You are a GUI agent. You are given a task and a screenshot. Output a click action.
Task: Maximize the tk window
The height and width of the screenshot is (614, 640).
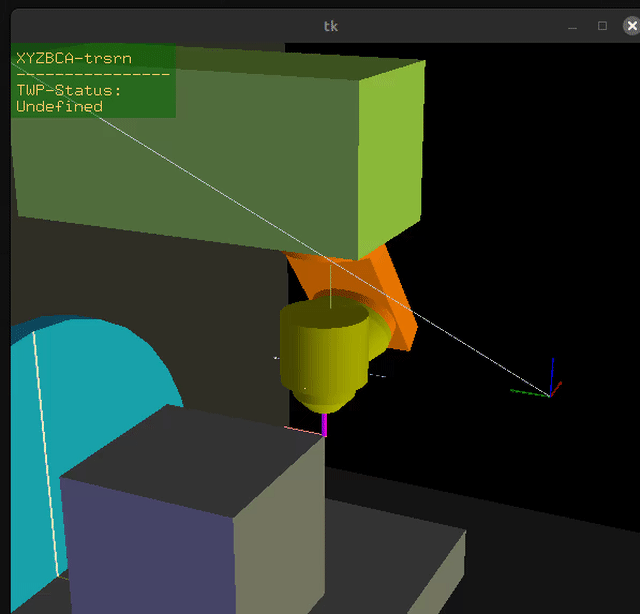(x=602, y=26)
